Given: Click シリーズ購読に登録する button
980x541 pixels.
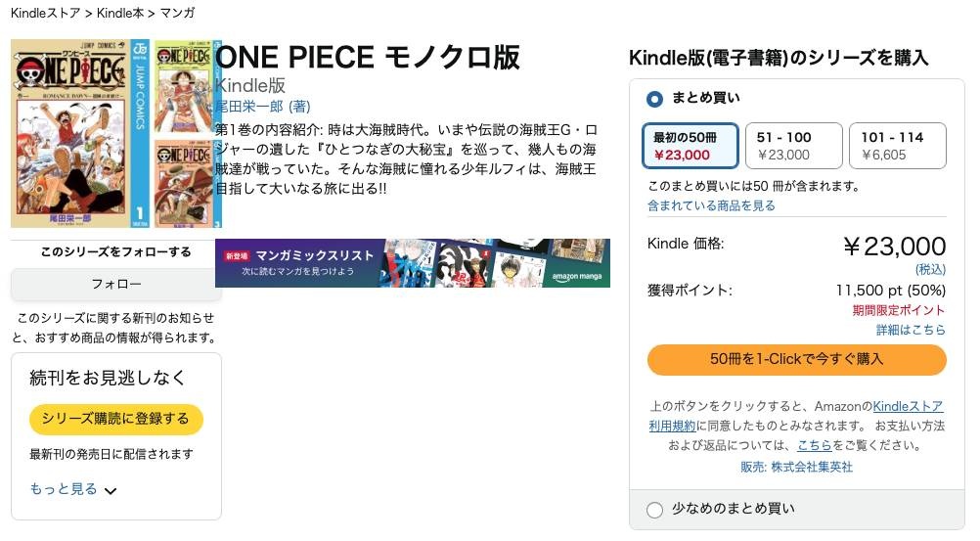Looking at the screenshot, I should 115,419.
